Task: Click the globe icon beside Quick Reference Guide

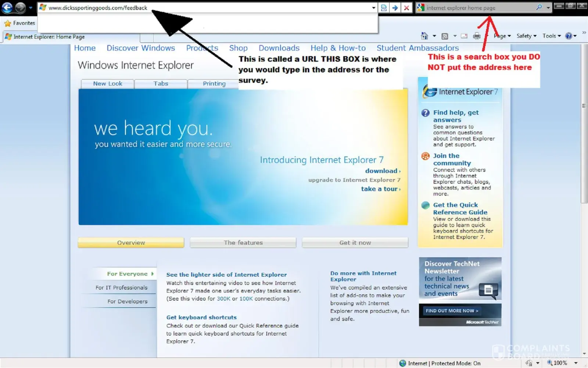Action: tap(425, 205)
